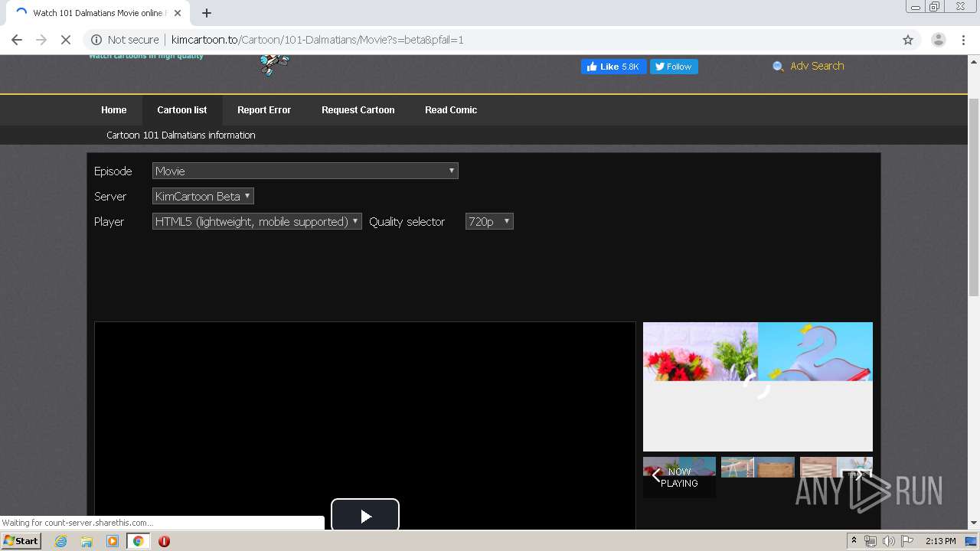Screen dimensions: 980x551
Task: Like the page on Facebook
Action: [613, 67]
